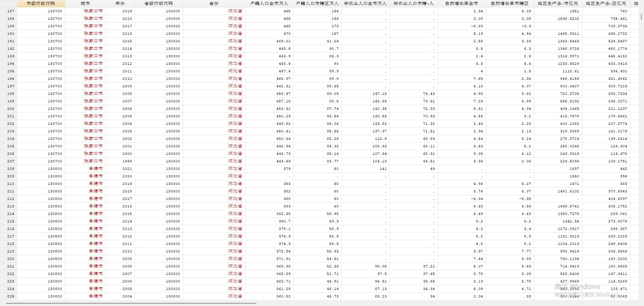This screenshot has width=644, height=306.
Task: Click the cell with value 37.65
Action: click(x=413, y=274)
